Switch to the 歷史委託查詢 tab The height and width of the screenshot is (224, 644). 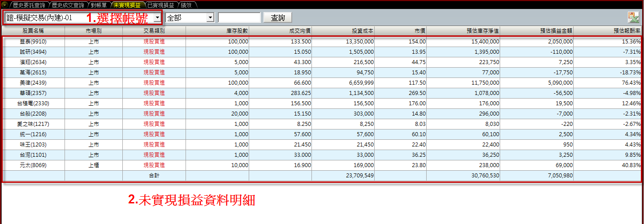coord(29,5)
